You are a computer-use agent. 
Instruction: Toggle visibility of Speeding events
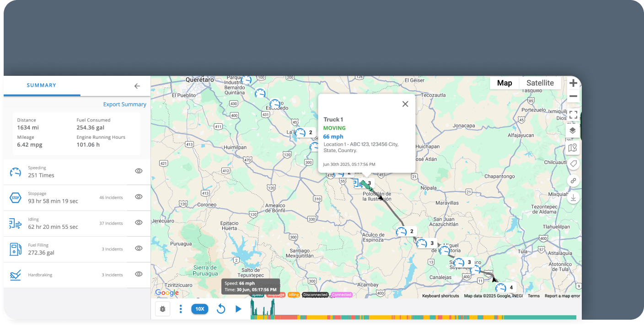(x=139, y=171)
